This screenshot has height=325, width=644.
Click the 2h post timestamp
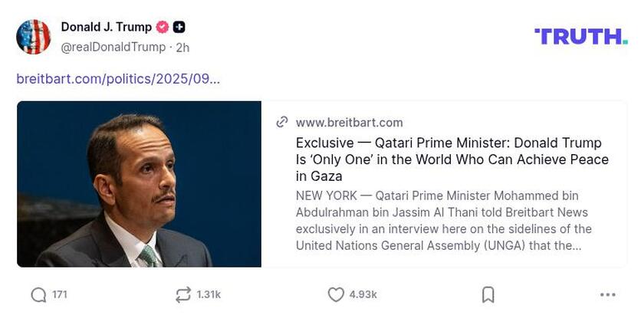point(182,48)
